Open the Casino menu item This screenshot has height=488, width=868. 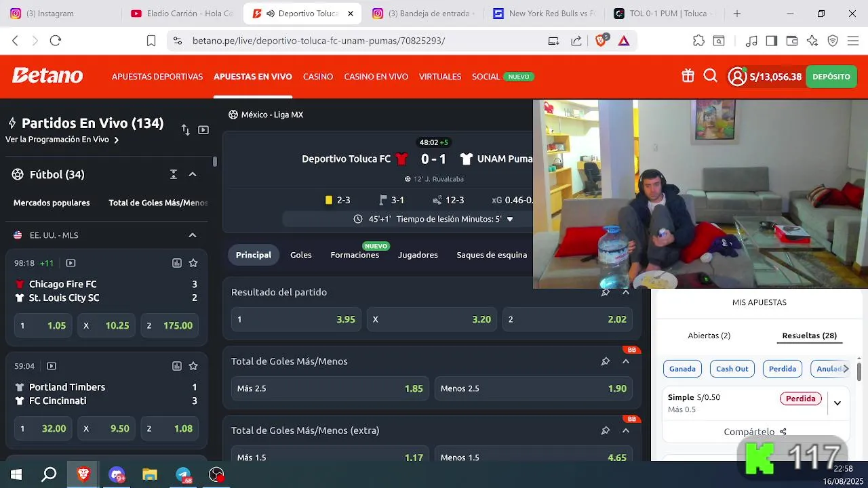coord(318,77)
